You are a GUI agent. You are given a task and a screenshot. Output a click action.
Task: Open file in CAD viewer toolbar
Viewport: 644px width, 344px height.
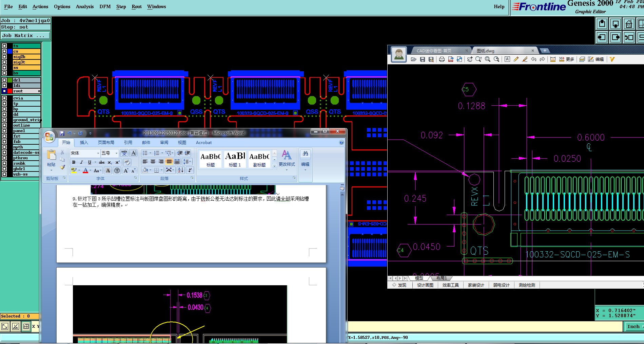413,59
